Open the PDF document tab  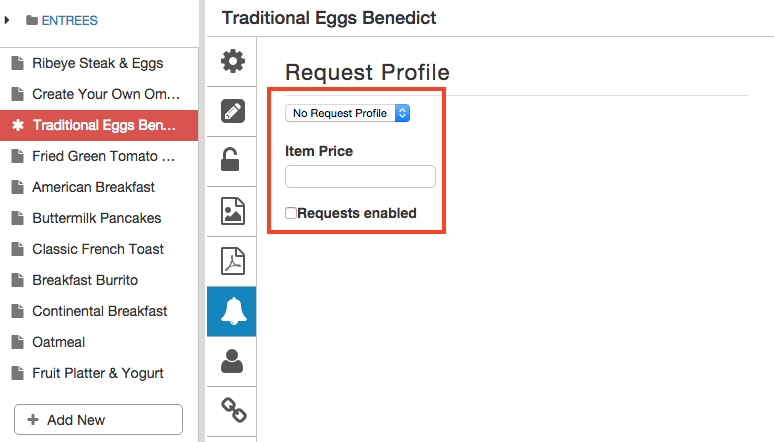tap(232, 261)
